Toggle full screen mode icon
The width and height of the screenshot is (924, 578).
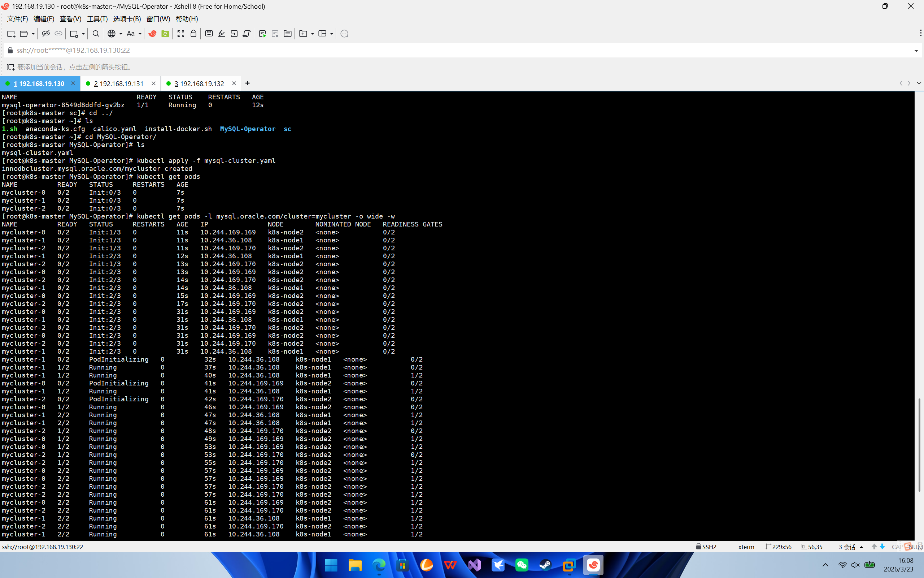180,34
